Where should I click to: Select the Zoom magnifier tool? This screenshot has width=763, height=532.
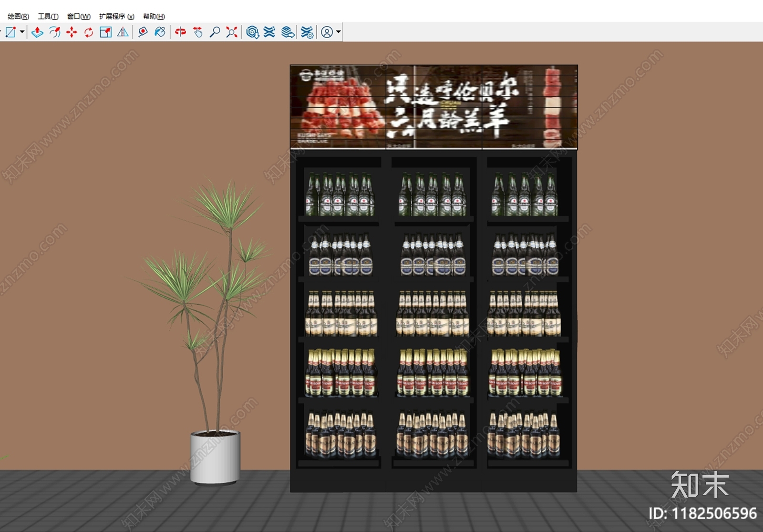click(215, 32)
